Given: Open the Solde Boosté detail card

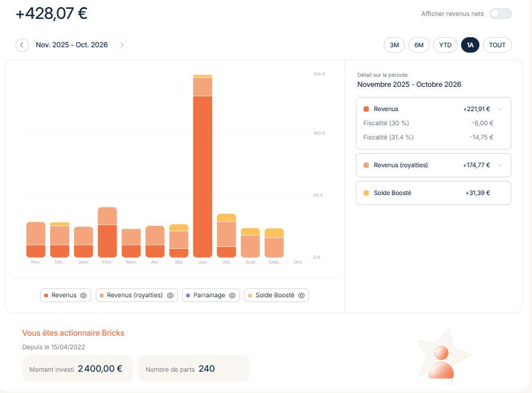Looking at the screenshot, I should pos(433,193).
